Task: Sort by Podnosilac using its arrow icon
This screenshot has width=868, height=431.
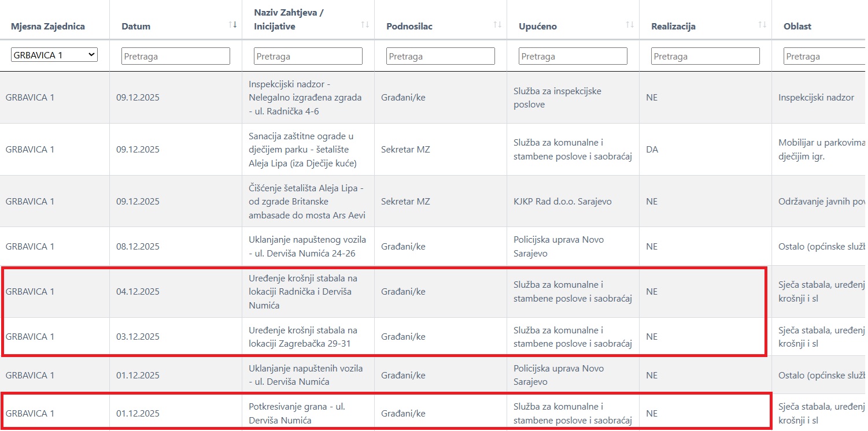Action: [497, 24]
